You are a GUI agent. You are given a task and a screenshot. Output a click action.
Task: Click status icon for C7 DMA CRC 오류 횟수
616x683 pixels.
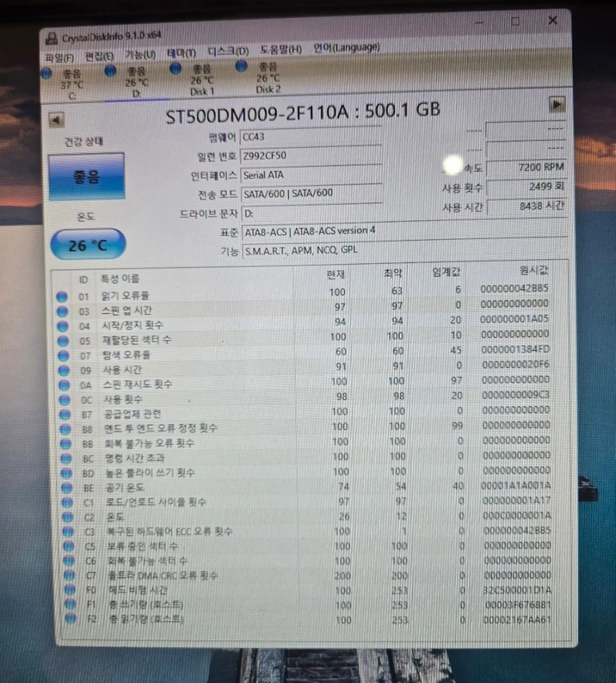70,575
